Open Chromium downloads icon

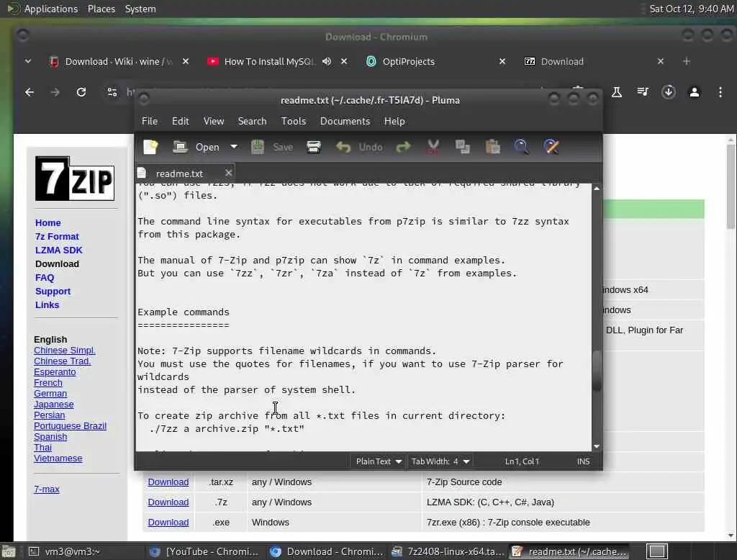[x=669, y=92]
